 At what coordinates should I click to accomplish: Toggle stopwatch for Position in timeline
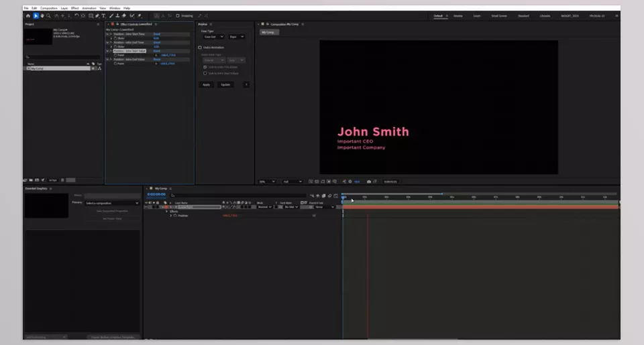[x=175, y=215]
